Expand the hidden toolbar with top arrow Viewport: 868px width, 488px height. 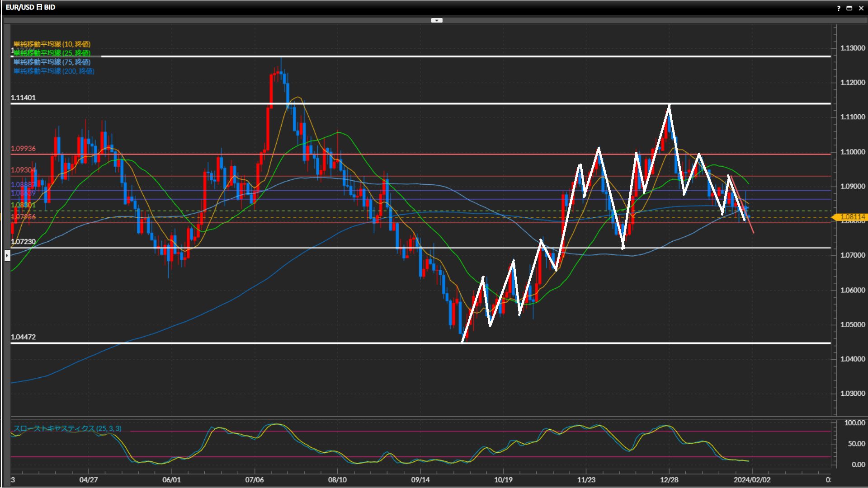(x=437, y=20)
